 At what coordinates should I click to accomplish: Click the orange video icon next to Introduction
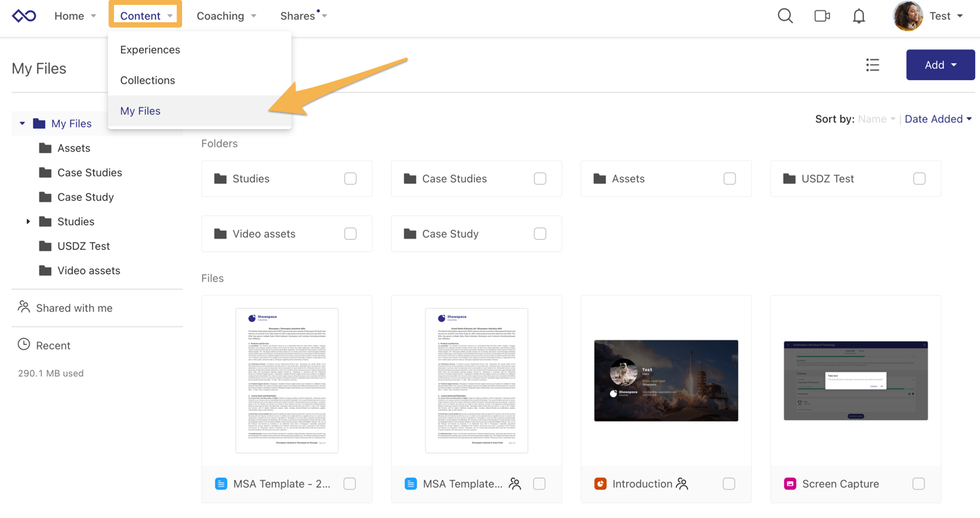601,483
